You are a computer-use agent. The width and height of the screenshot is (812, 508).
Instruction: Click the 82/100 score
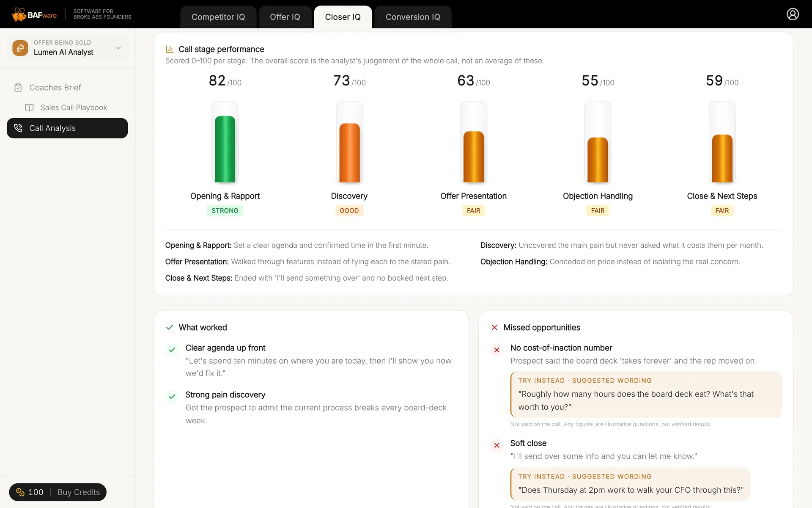[x=225, y=80]
